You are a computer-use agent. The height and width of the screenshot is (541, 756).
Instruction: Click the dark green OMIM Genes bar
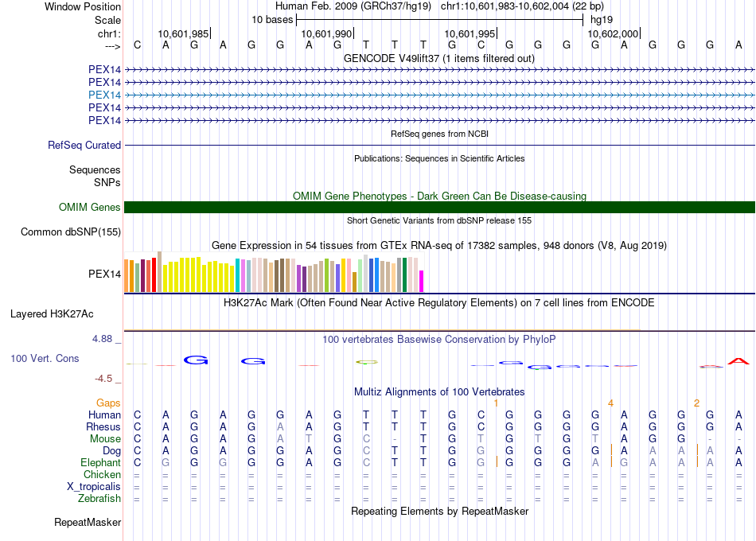coord(439,208)
